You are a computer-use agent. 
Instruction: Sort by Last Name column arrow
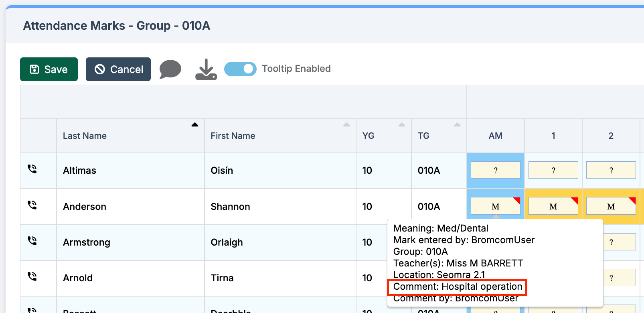195,125
